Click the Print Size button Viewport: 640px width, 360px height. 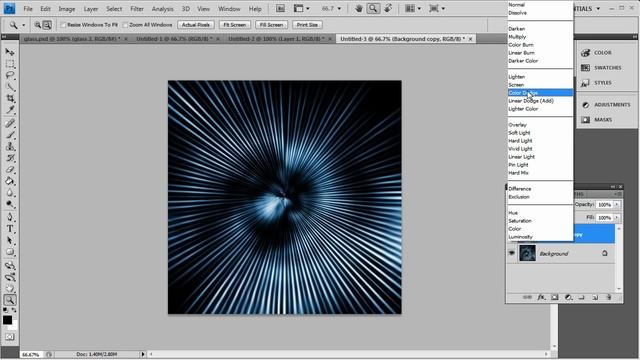coord(307,25)
